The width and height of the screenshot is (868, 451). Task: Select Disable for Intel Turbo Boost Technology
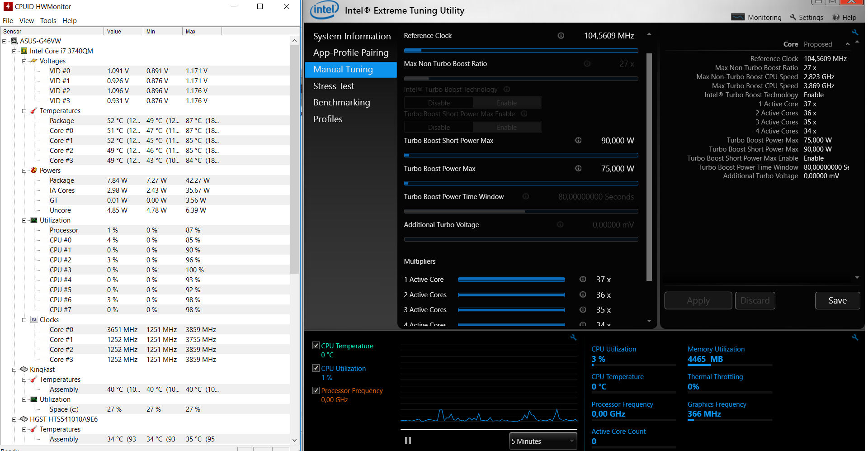click(x=439, y=103)
